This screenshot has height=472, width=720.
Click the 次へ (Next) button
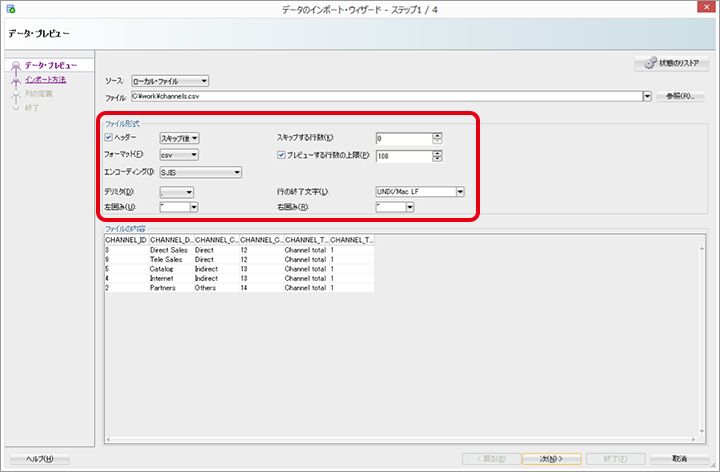[550, 458]
